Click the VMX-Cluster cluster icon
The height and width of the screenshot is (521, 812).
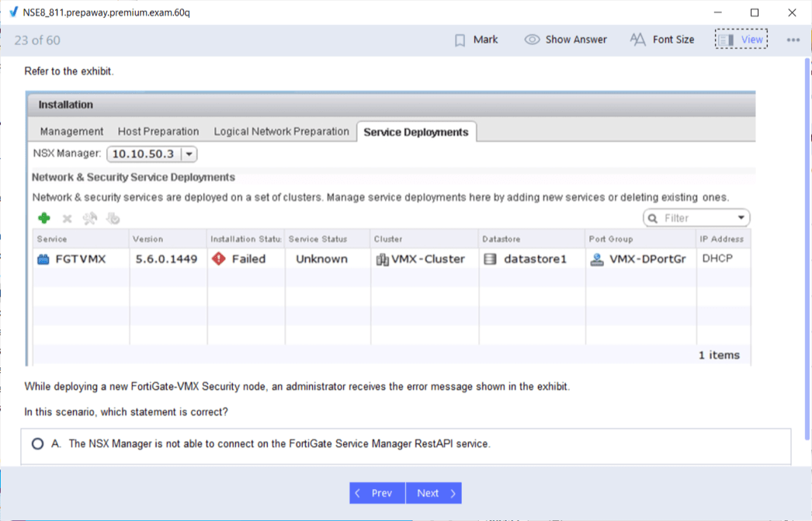382,259
